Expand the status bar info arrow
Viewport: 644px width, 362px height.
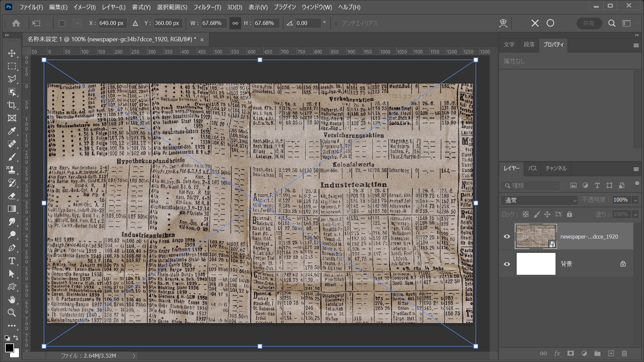tap(134, 356)
